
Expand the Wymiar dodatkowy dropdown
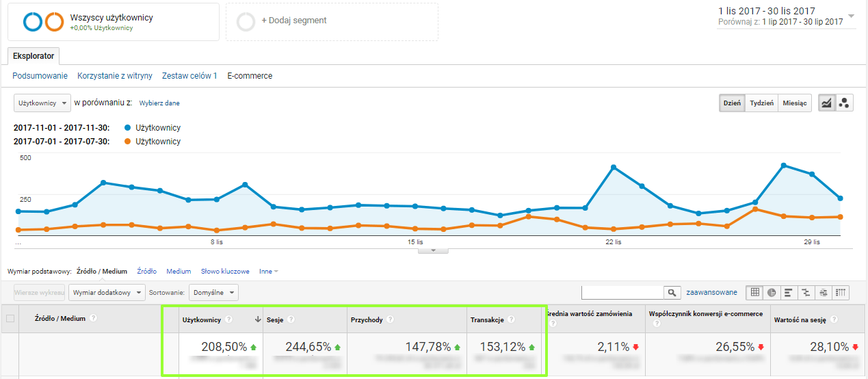107,293
